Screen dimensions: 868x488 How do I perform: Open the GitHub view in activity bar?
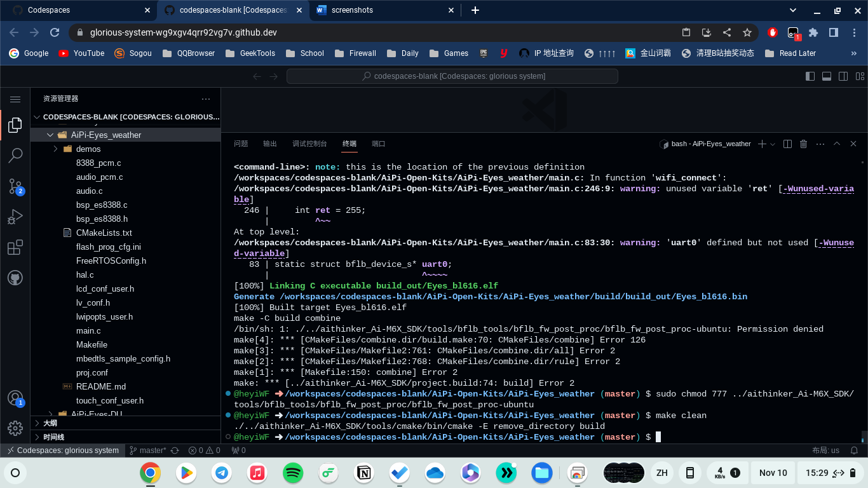(15, 278)
